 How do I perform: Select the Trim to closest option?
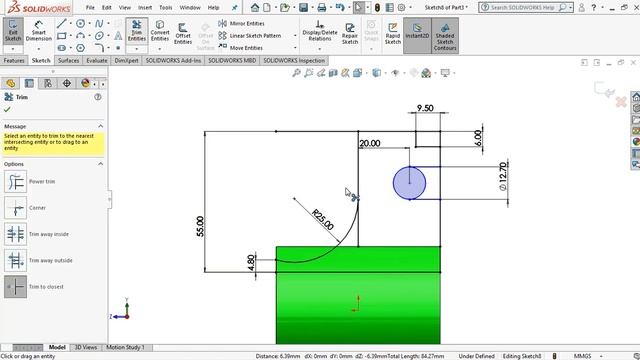[x=16, y=287]
